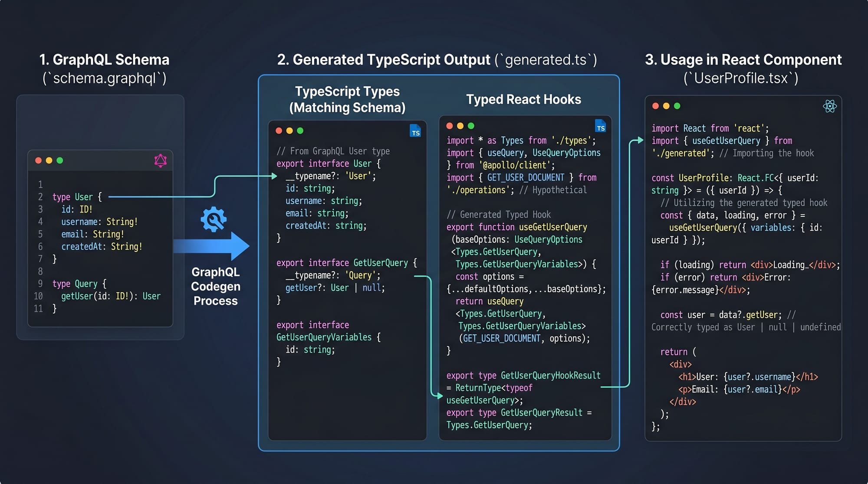This screenshot has height=484, width=868.
Task: Click line 'type User {' in schema
Action: (x=77, y=197)
